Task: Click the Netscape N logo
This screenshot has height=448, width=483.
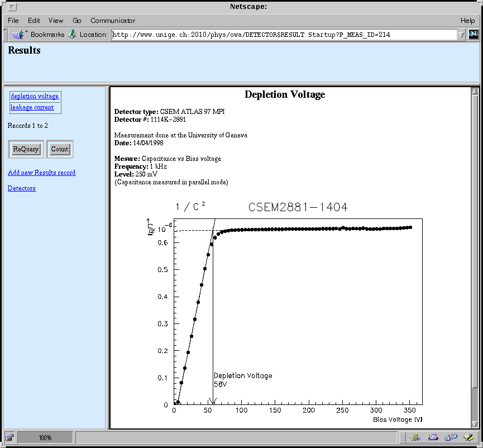Action: (x=474, y=35)
